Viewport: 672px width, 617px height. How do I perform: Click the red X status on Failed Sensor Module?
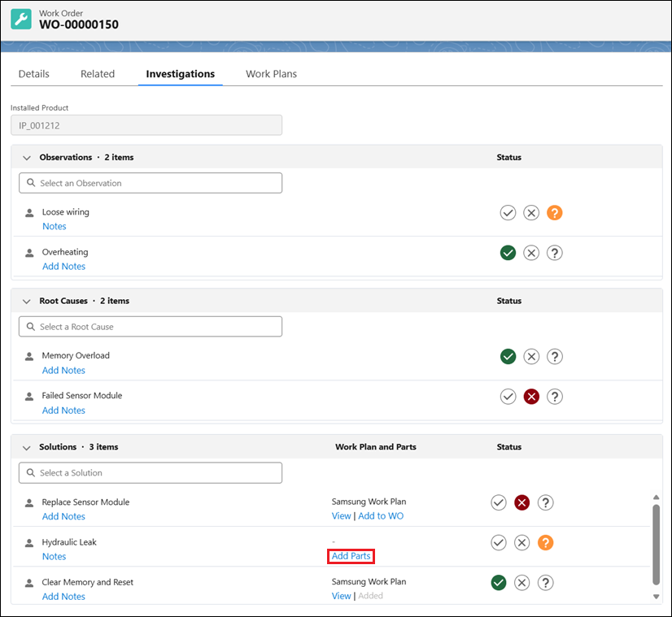[531, 397]
